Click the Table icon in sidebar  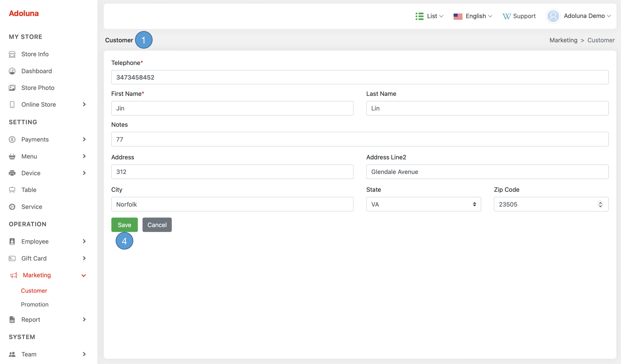coord(12,190)
